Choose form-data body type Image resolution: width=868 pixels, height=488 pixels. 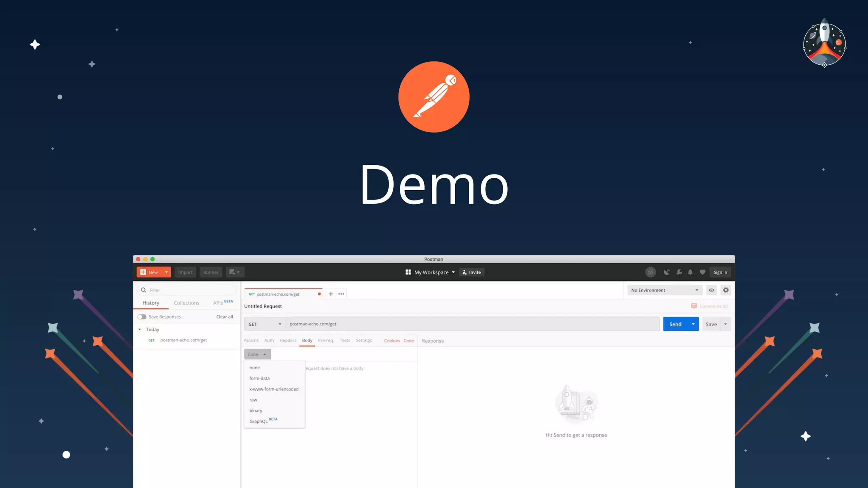pos(275,378)
